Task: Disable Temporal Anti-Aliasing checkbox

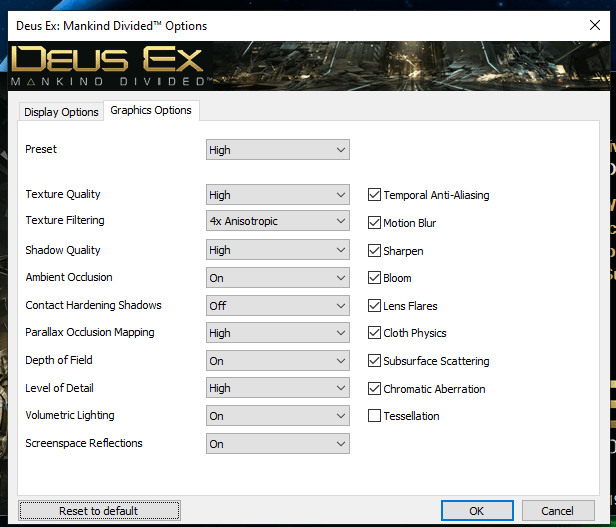Action: tap(375, 195)
